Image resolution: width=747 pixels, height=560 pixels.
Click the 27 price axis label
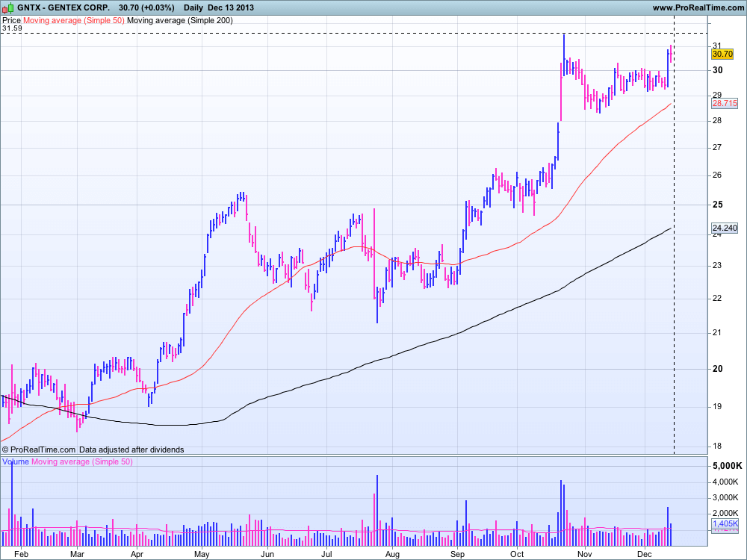point(717,148)
